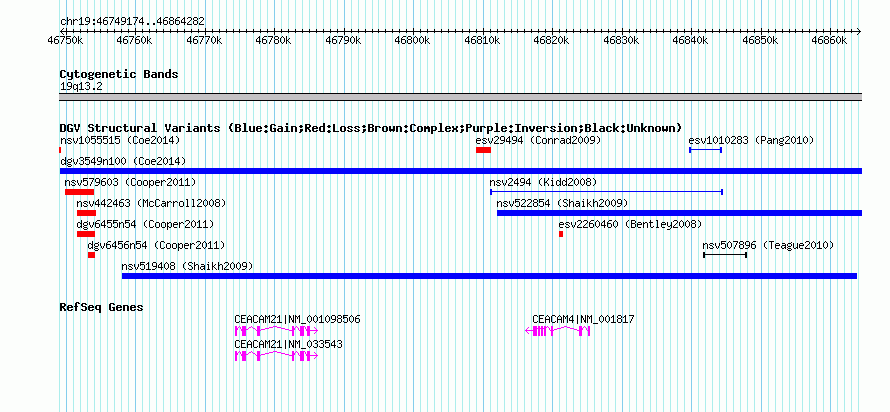890x412 pixels.
Task: Click the 46840k ruler tick label
Action: (x=691, y=40)
